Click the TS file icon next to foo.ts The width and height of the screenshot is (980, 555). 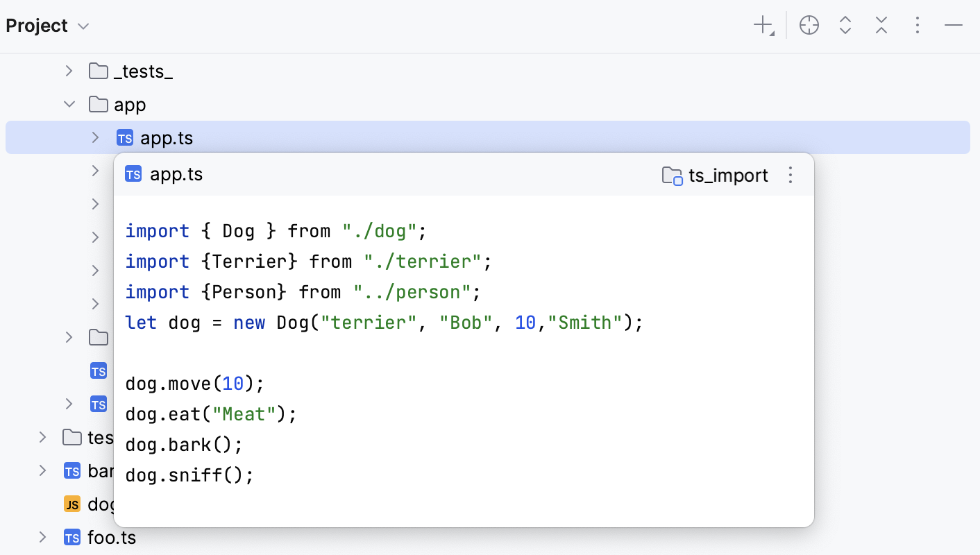click(71, 537)
